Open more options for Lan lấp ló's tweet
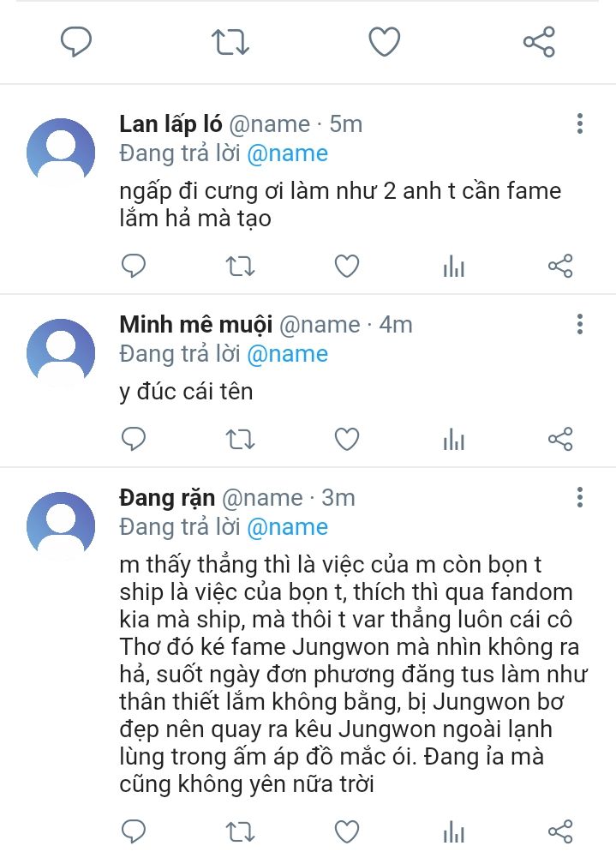Viewport: 616px width, 852px height. coord(580,124)
